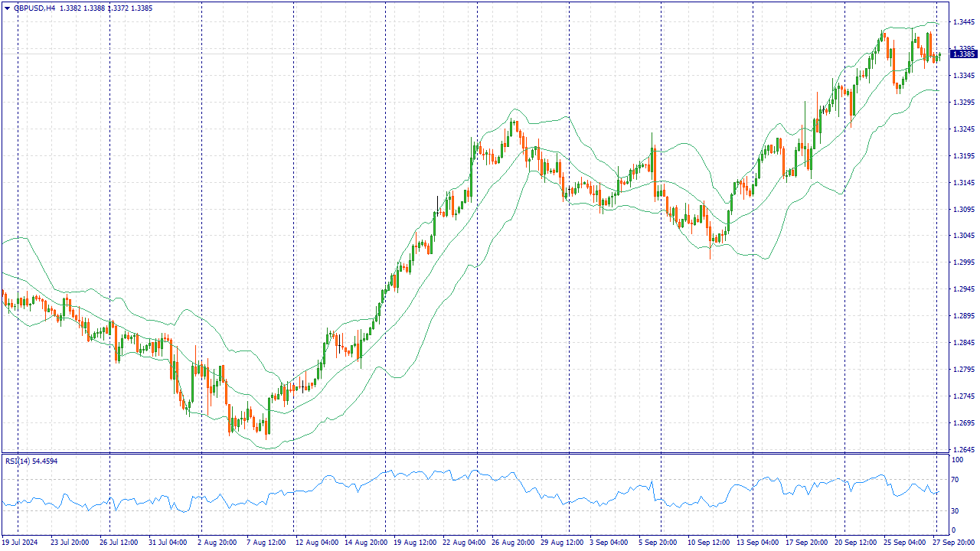Click the 1.3245 price axis label
980x551 pixels.
[962, 129]
